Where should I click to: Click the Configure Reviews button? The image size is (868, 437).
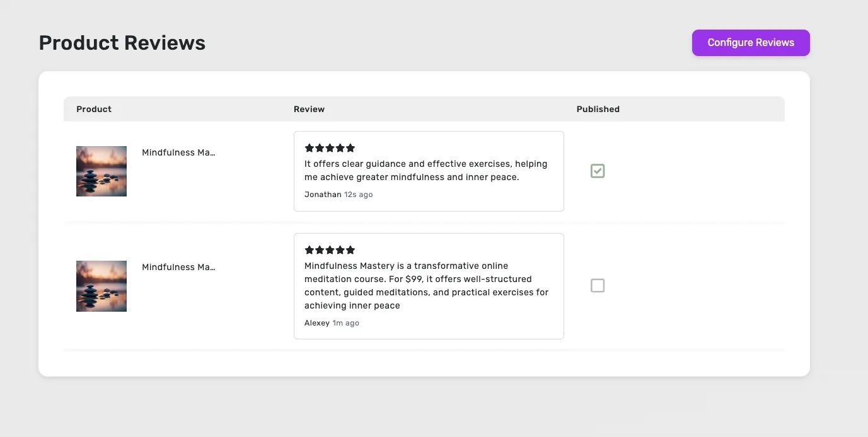pos(750,43)
